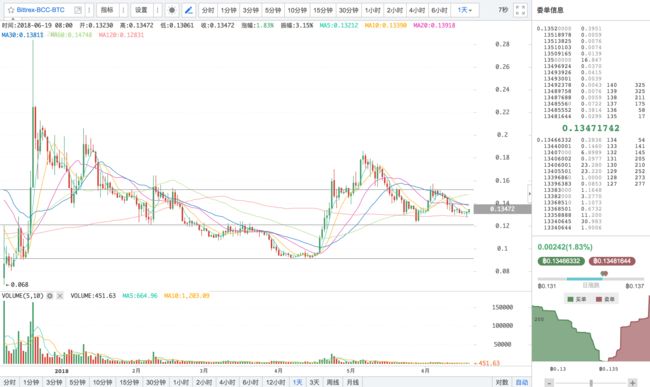Toggle 对数 logarithmic scale
Image resolution: width=650 pixels, height=387 pixels.
click(x=502, y=382)
